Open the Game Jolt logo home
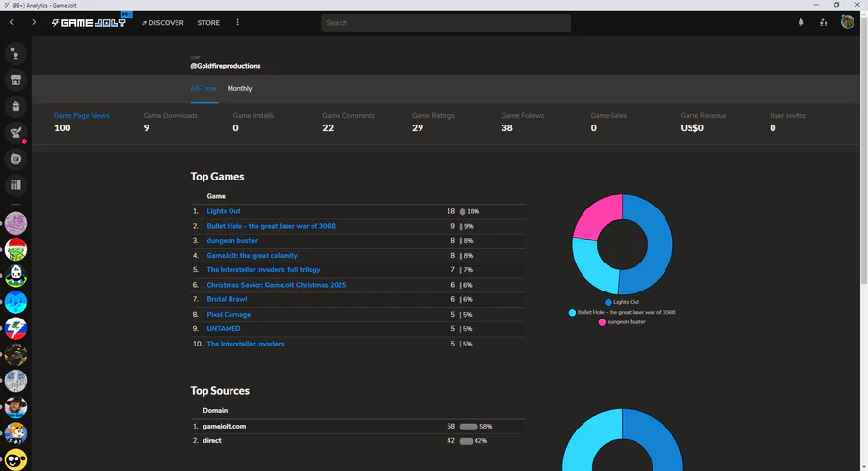The height and width of the screenshot is (471, 868). [x=89, y=23]
